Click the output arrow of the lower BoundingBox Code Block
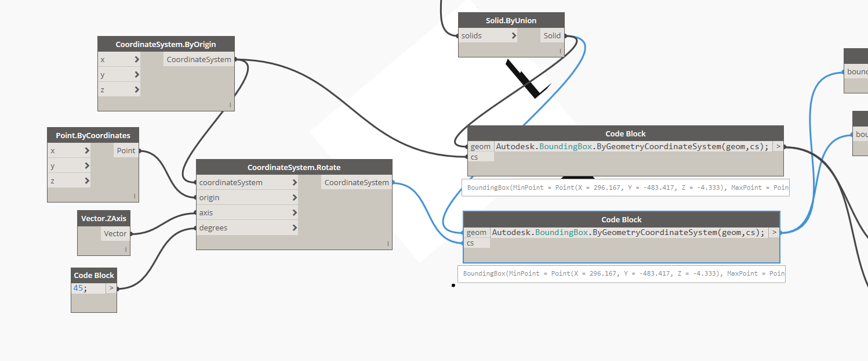This screenshot has height=361, width=868. 773,232
